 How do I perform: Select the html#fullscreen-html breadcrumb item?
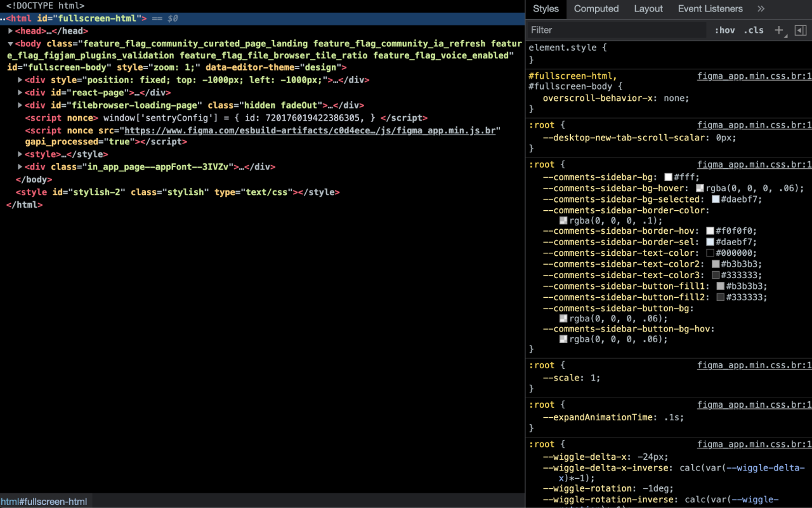(44, 501)
